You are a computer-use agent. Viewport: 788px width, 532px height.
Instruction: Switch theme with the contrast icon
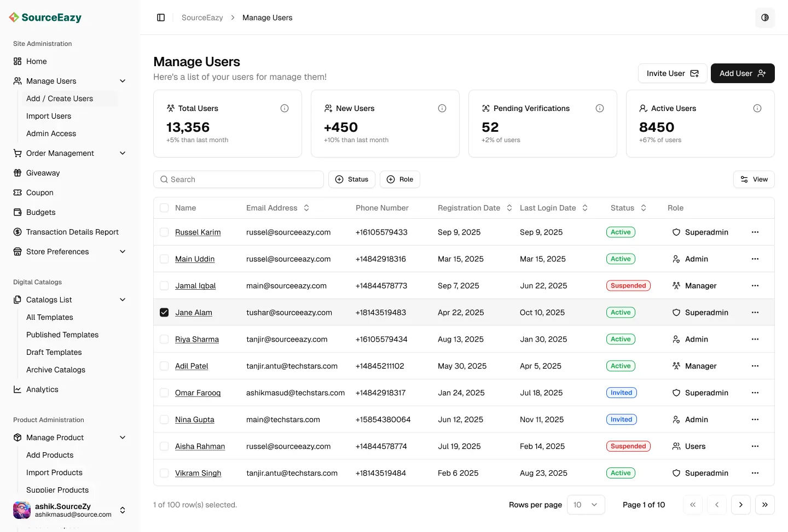[x=765, y=17]
